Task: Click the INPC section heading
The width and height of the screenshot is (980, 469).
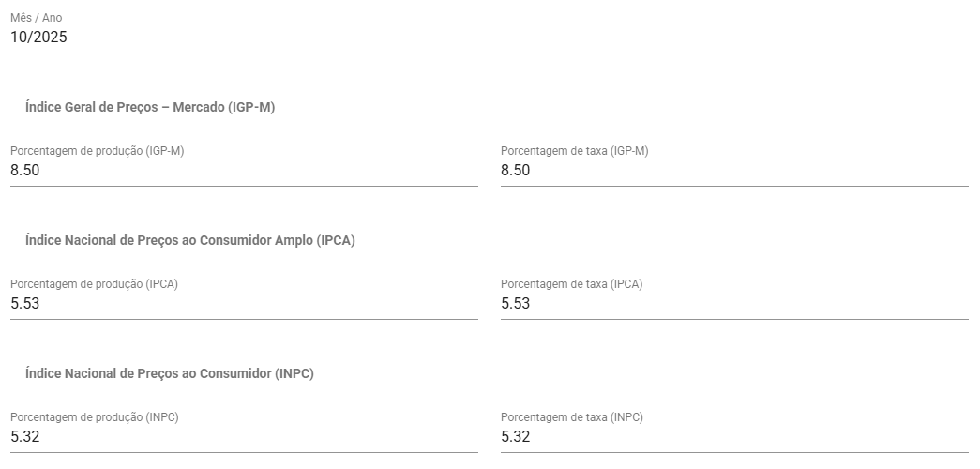Action: pyautogui.click(x=170, y=373)
